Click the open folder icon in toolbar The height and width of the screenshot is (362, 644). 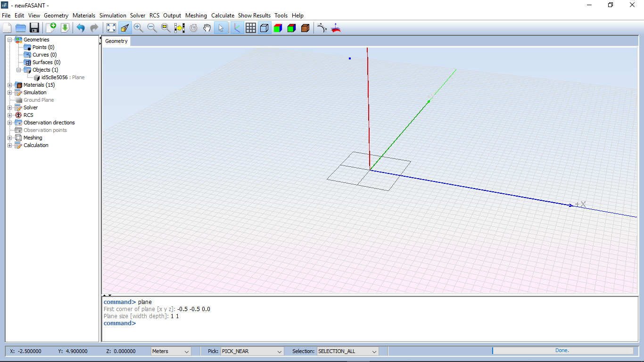pyautogui.click(x=21, y=28)
